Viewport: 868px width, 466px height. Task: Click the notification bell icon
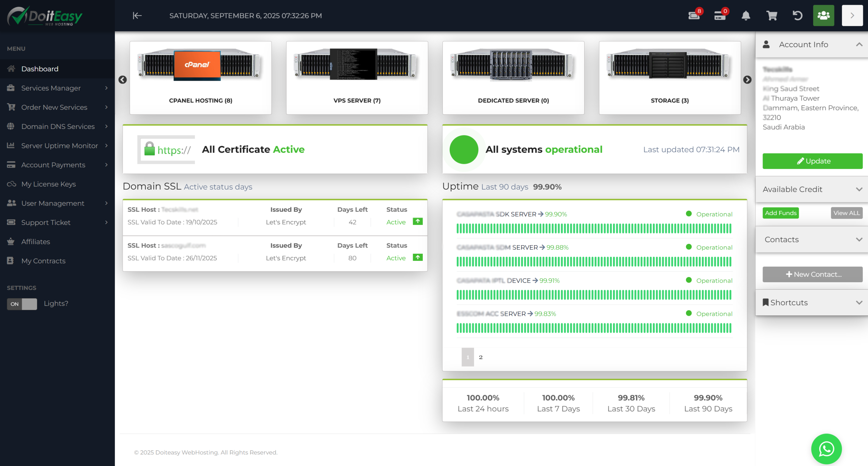746,16
